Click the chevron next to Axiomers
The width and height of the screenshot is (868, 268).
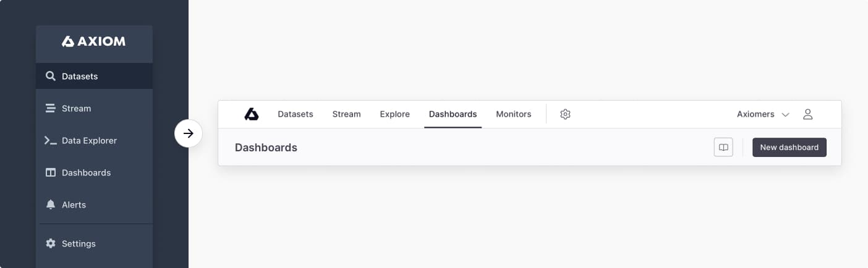pyautogui.click(x=786, y=115)
